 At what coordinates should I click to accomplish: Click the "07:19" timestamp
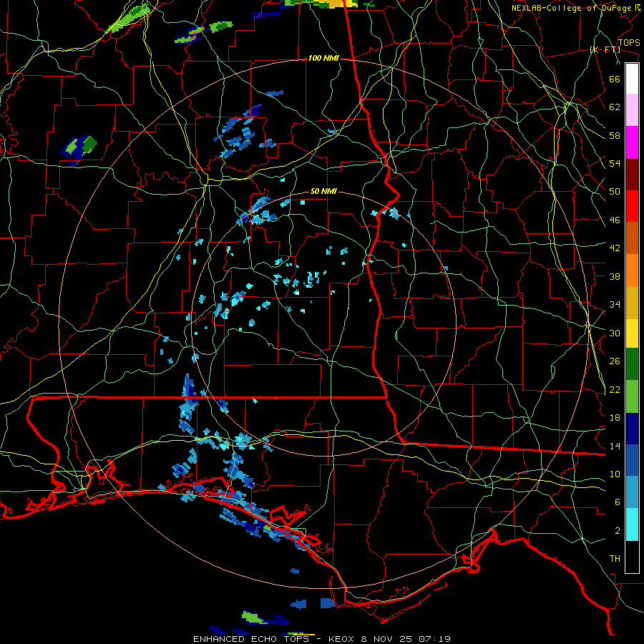click(x=434, y=639)
